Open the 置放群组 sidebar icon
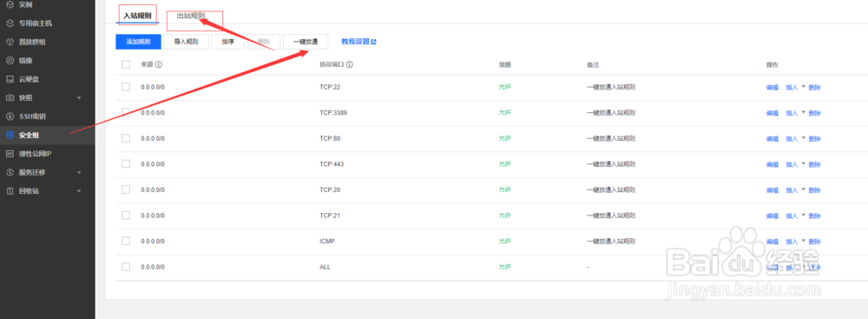Screen dimensions: 868x319 10,42
